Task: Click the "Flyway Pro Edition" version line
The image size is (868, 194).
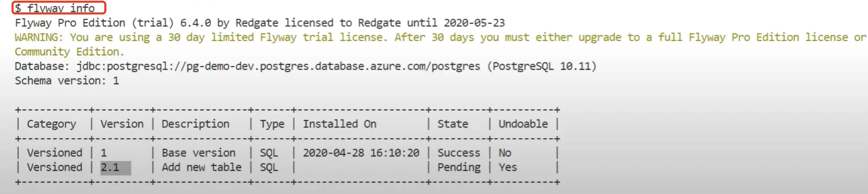Action: (259, 23)
